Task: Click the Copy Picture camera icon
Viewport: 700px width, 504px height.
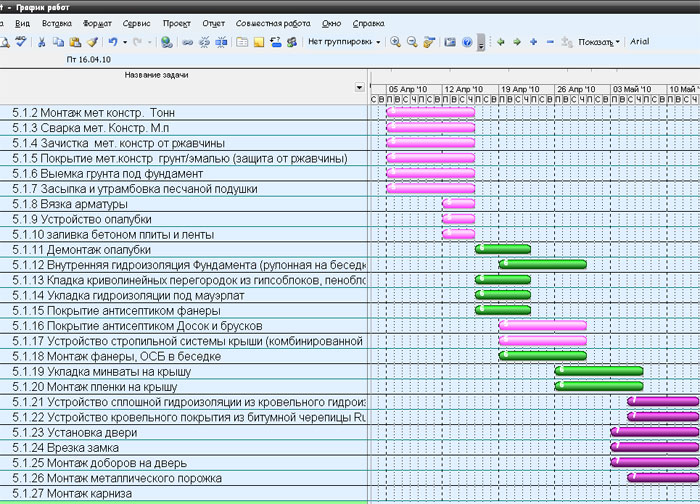Action: pyautogui.click(x=450, y=42)
